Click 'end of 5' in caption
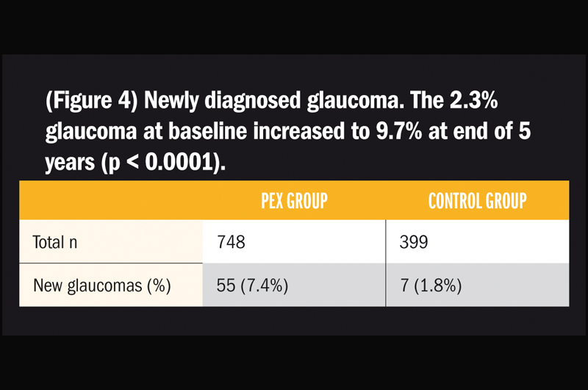 tap(492, 132)
